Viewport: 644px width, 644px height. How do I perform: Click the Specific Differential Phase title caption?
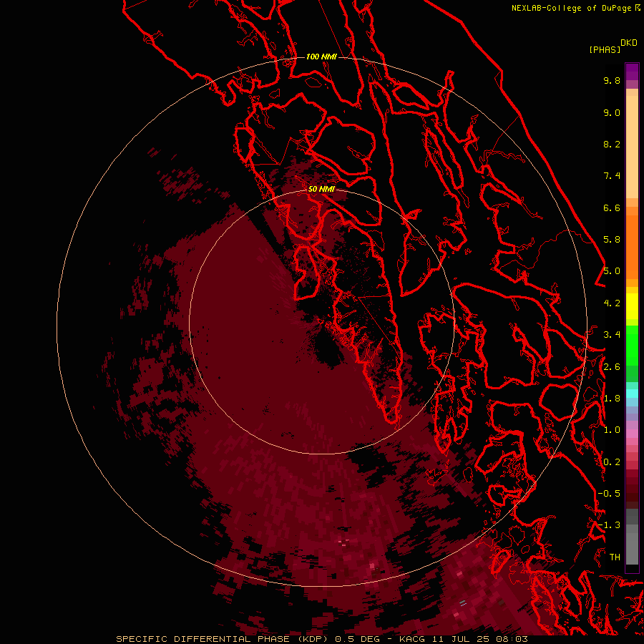(x=321, y=639)
